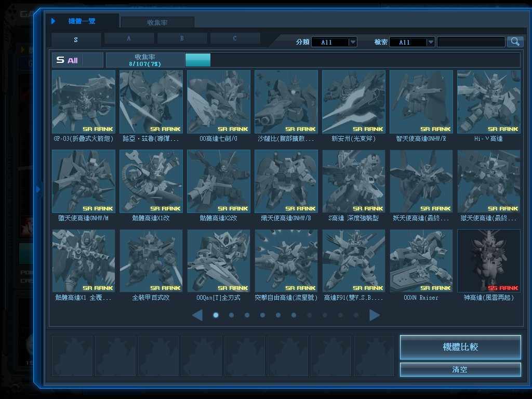This screenshot has height=399, width=532.
Task: Select the S rank tab
Action: tap(76, 39)
